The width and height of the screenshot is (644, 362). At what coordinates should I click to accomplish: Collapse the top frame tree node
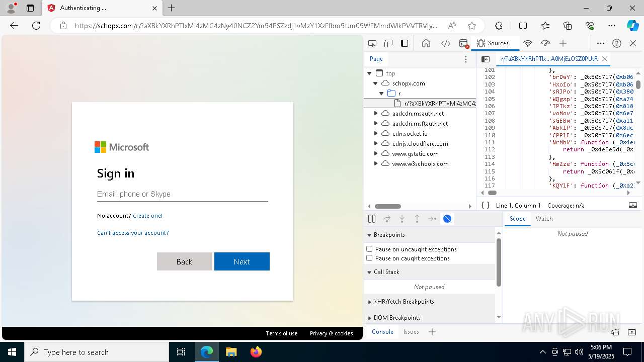pos(369,73)
